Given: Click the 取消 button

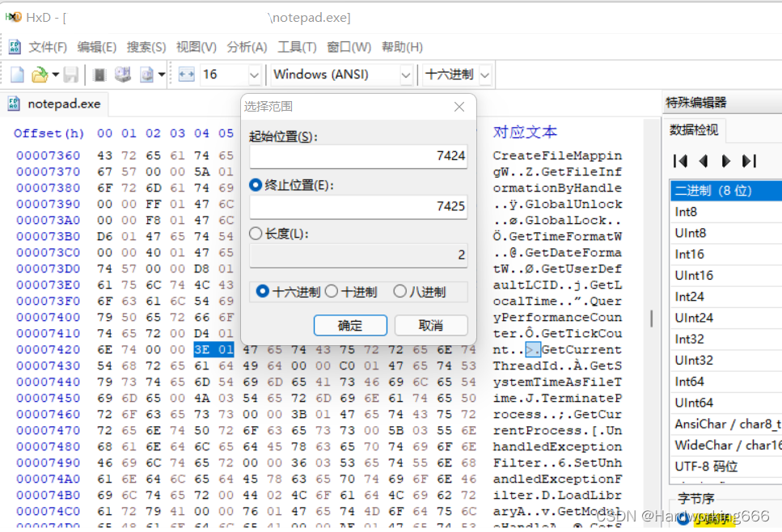Looking at the screenshot, I should coord(431,326).
